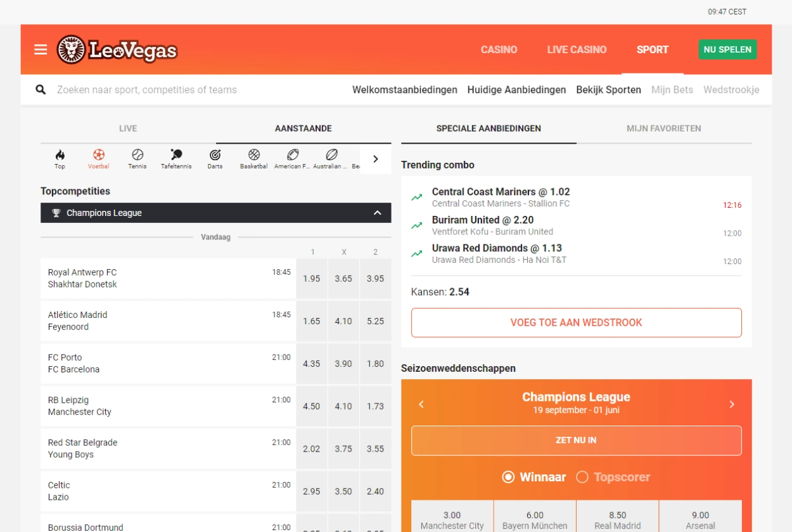
Task: Go to previous season bet with left chevron
Action: click(421, 404)
